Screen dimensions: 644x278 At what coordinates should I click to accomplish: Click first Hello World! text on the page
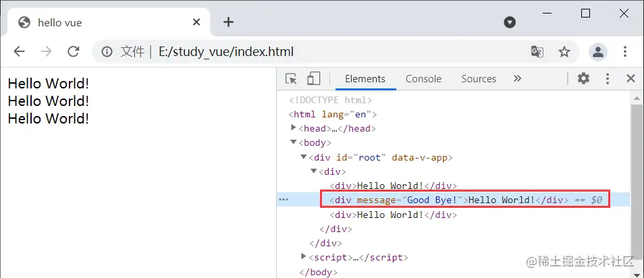[x=49, y=84]
